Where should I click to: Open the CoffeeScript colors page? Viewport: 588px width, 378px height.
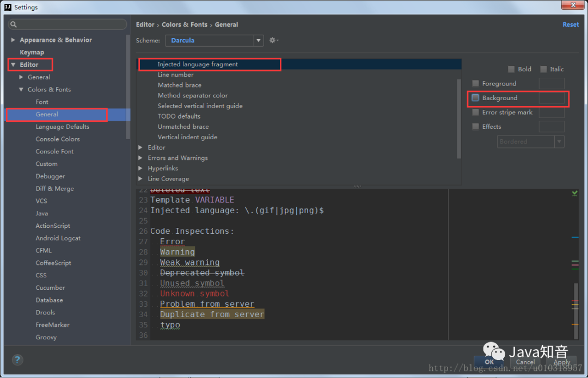53,263
